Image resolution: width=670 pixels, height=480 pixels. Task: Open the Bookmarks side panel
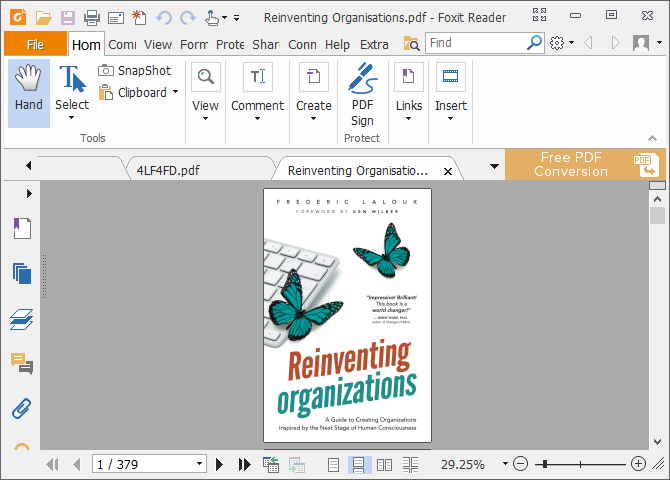(x=22, y=229)
